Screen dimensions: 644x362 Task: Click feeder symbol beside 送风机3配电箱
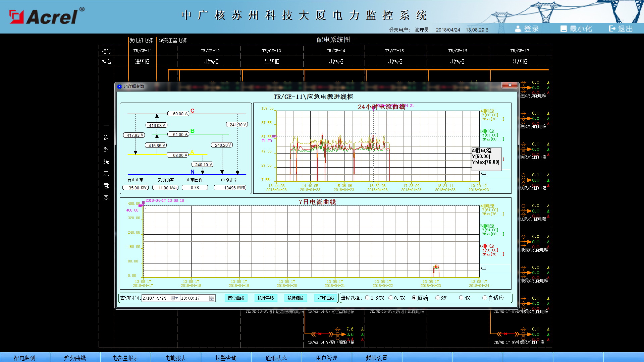pos(526,87)
